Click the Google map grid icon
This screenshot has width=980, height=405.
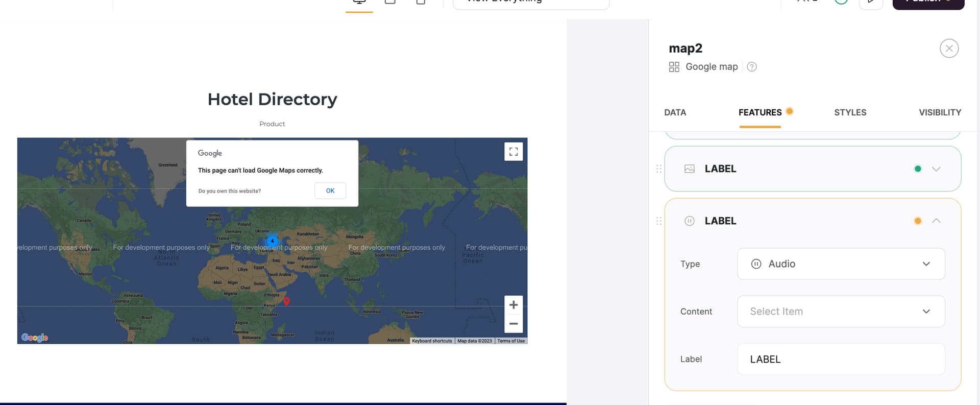coord(674,67)
